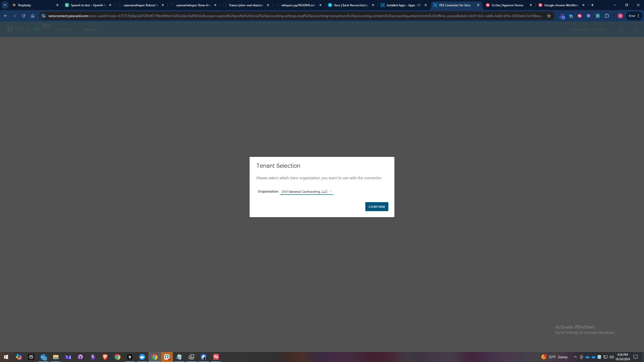Bookmark this page with star icon

coord(549,16)
